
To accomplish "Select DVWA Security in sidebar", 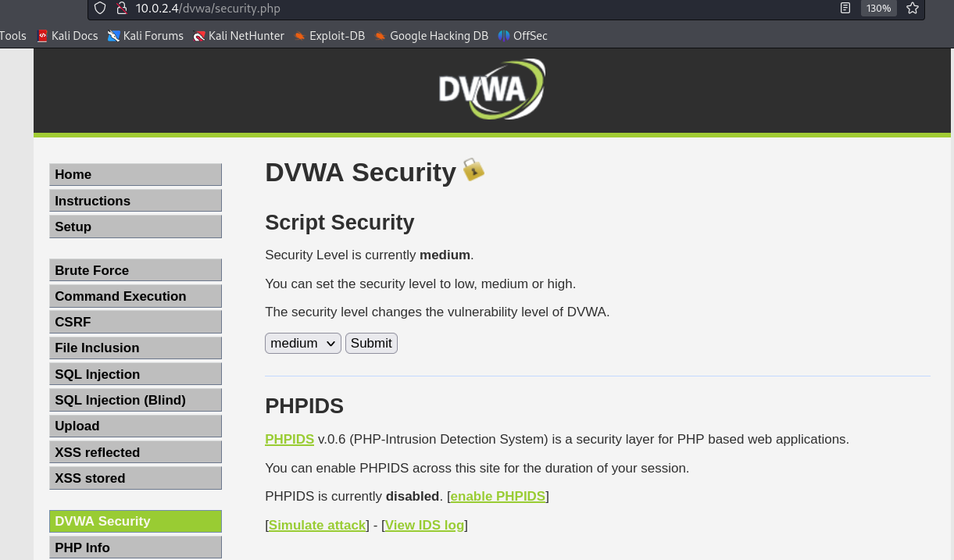I will click(135, 521).
